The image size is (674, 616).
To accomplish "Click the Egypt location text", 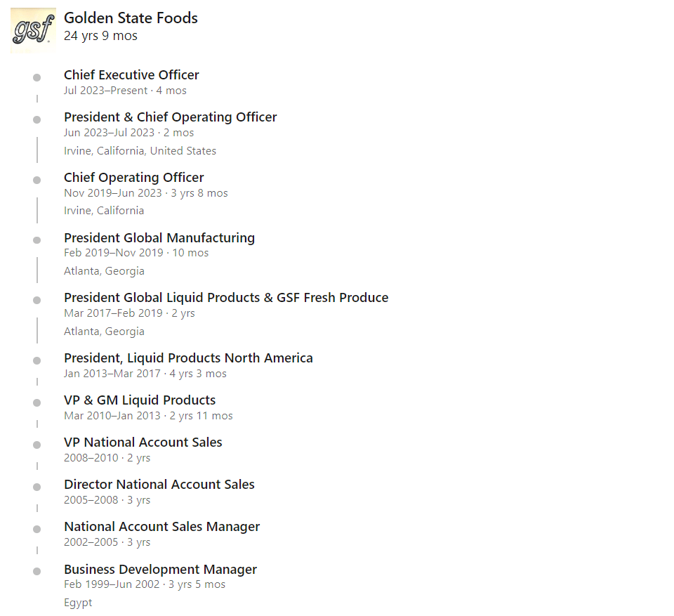I will click(x=78, y=603).
